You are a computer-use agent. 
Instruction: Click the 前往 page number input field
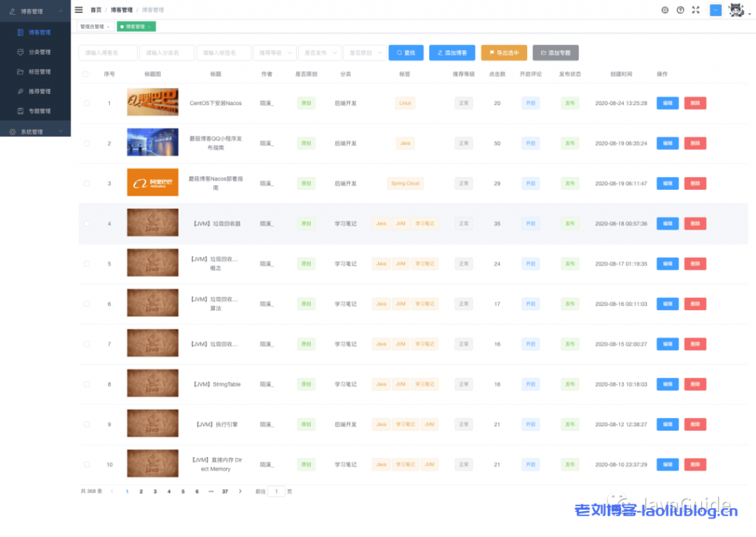point(277,490)
